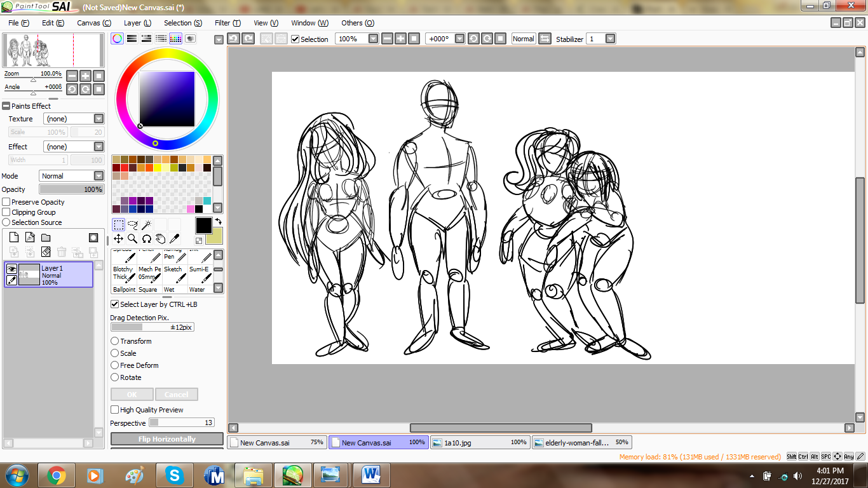This screenshot has height=488, width=868.
Task: Choose the Move tool
Action: (x=119, y=239)
